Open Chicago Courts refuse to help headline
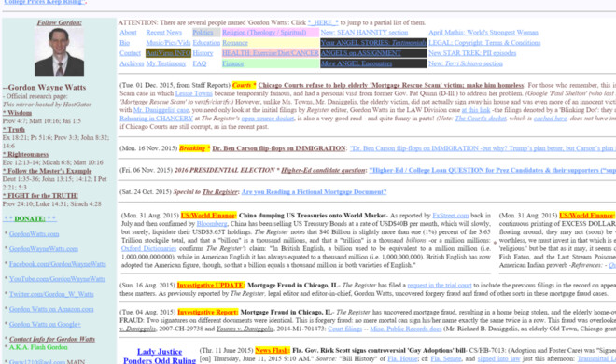Image resolution: width=616 pixels, height=364 pixels. (391, 85)
